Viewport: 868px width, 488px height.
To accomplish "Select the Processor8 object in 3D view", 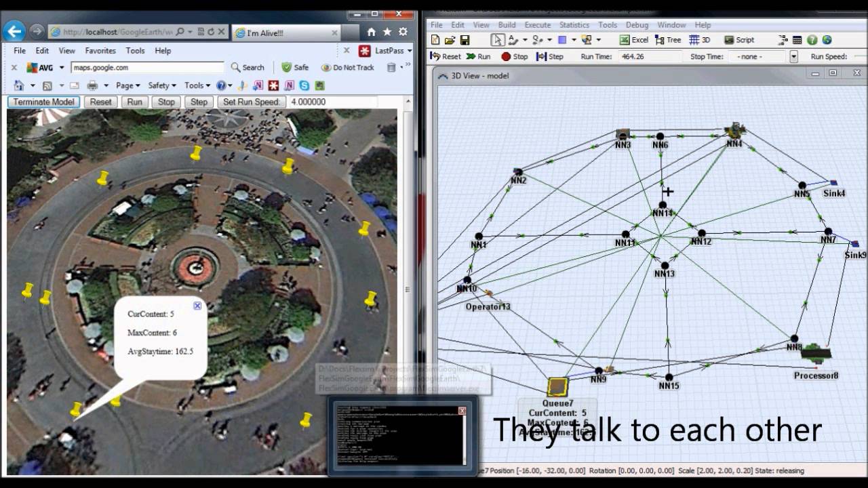I will coord(816,352).
